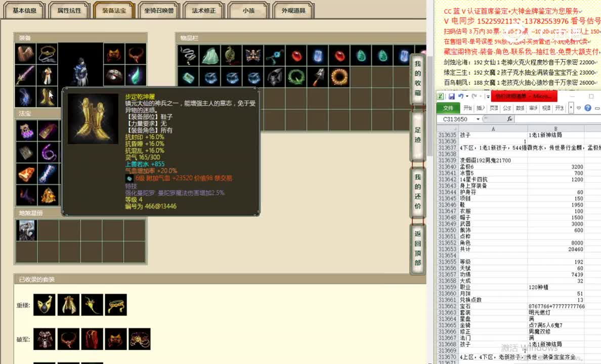Open the 足迹 side button

click(417, 135)
